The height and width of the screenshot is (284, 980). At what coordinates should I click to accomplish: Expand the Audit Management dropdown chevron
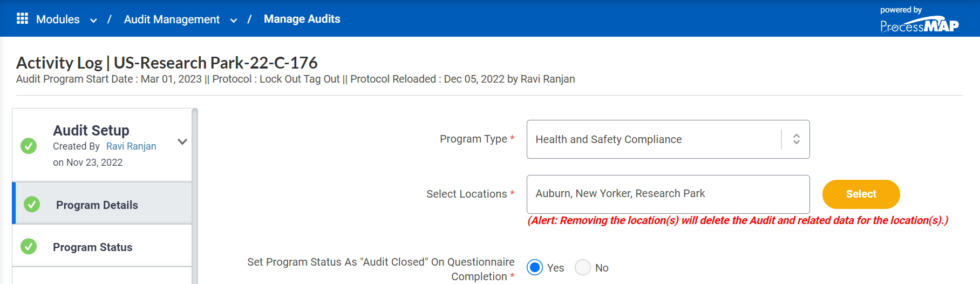click(x=234, y=21)
